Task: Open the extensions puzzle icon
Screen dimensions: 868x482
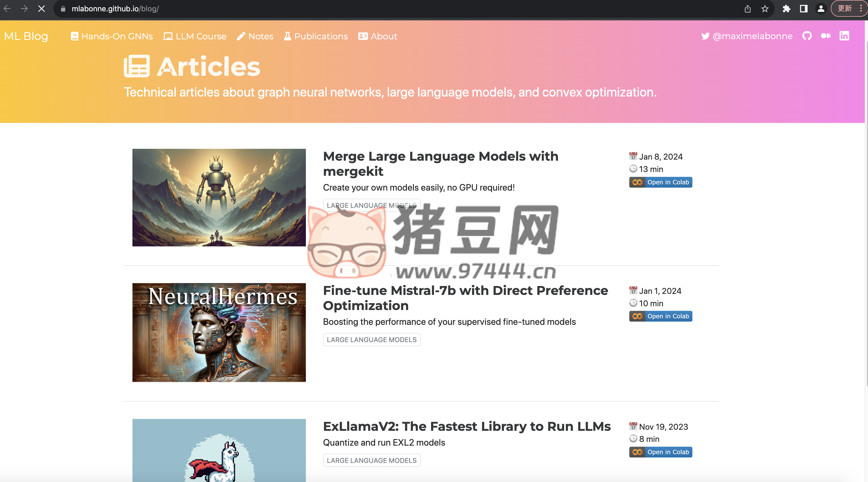Action: point(787,9)
